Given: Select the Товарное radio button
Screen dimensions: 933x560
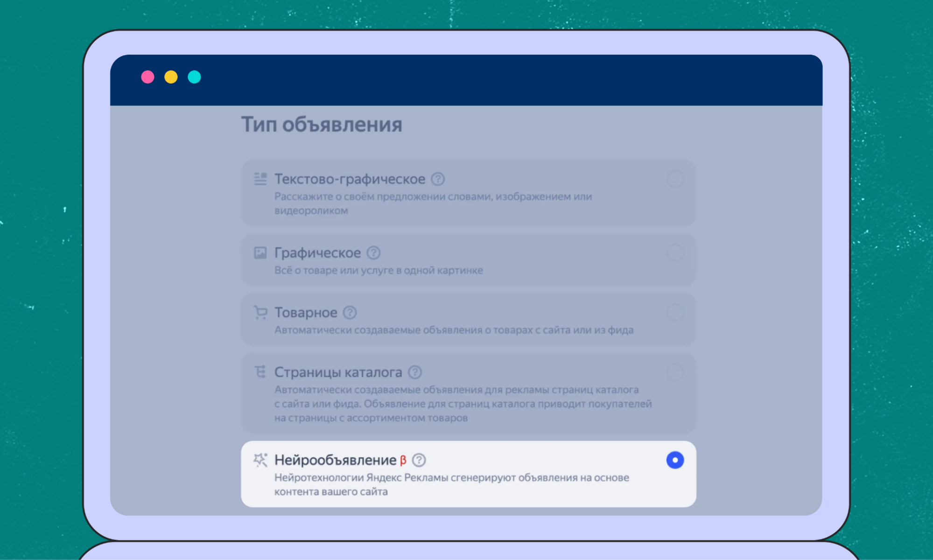Looking at the screenshot, I should tap(675, 312).
